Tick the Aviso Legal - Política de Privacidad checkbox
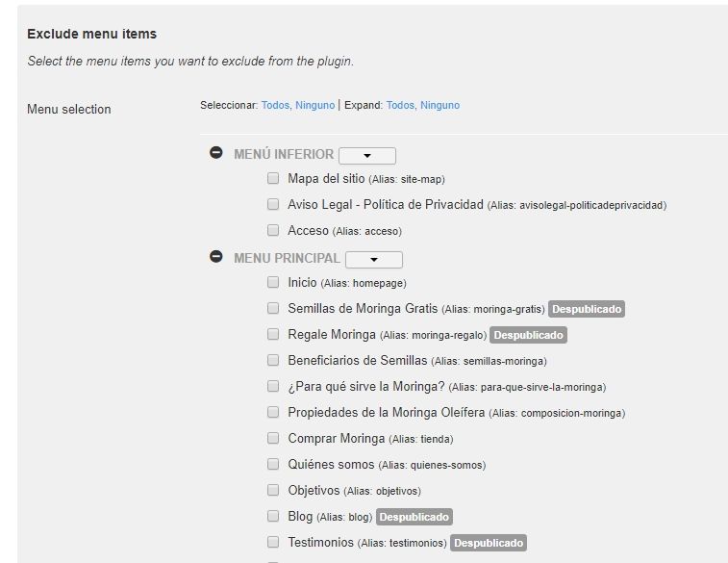Viewport: 728px width, 563px height. (273, 204)
